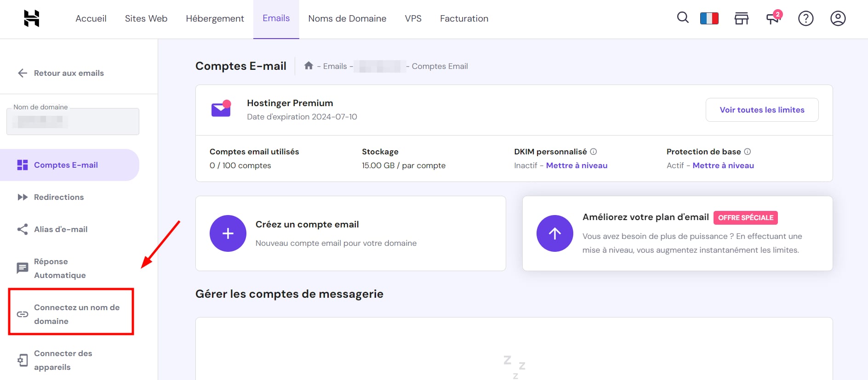Click the French flag language icon
Screen dimensions: 868x380
(x=709, y=18)
